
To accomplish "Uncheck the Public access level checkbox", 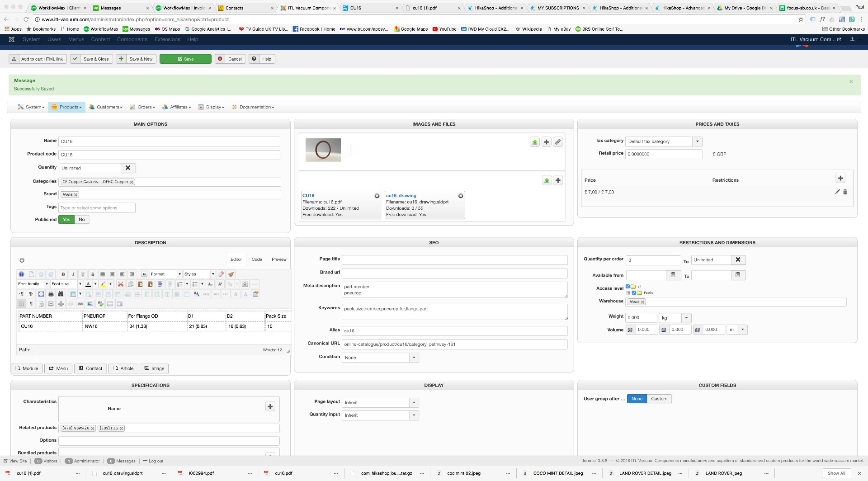I will click(634, 293).
